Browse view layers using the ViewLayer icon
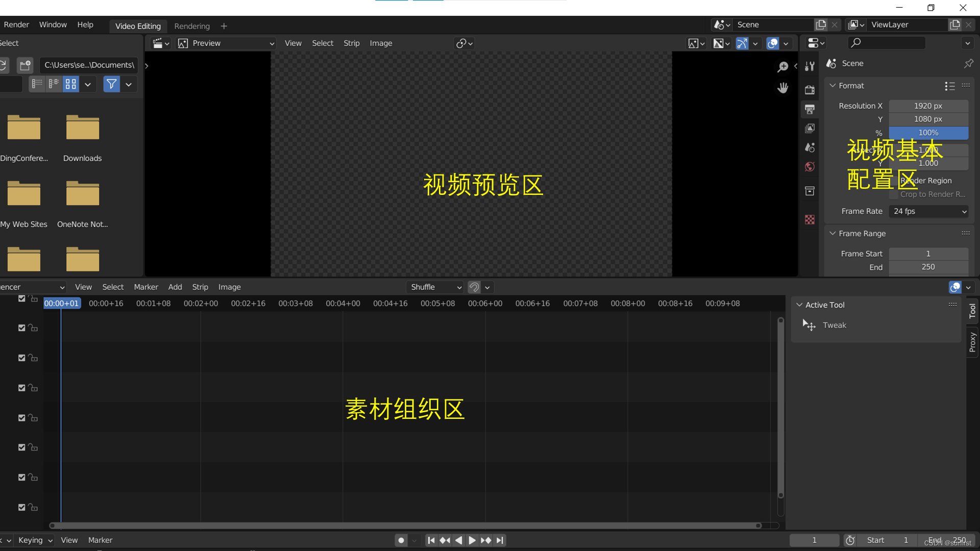980x551 pixels. click(856, 24)
